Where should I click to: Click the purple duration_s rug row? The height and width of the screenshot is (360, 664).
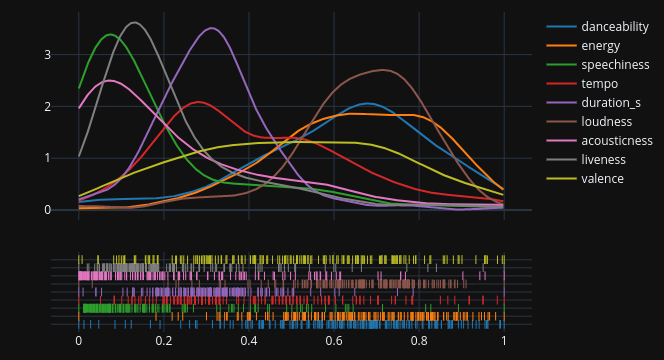(291, 292)
